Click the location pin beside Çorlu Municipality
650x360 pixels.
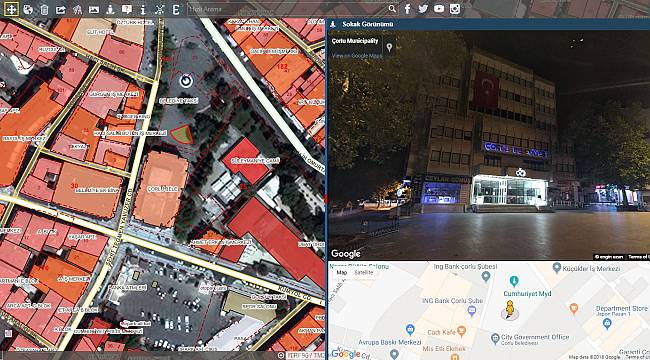[x=389, y=47]
